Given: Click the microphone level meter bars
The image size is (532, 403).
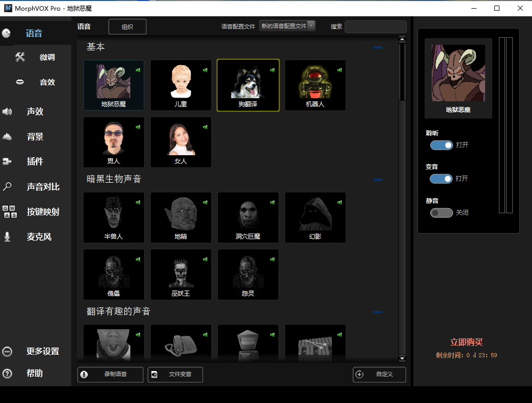Looking at the screenshot, I should (506, 125).
